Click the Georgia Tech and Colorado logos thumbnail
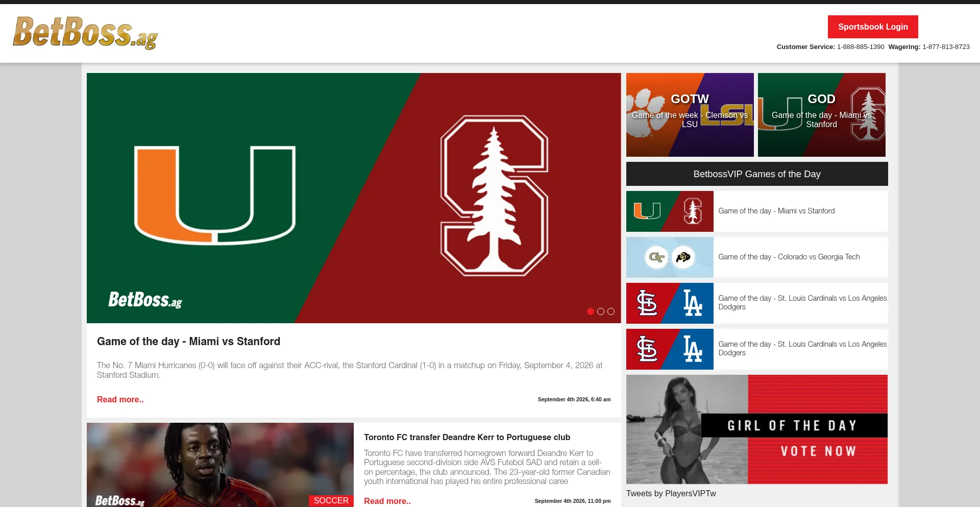 click(670, 257)
